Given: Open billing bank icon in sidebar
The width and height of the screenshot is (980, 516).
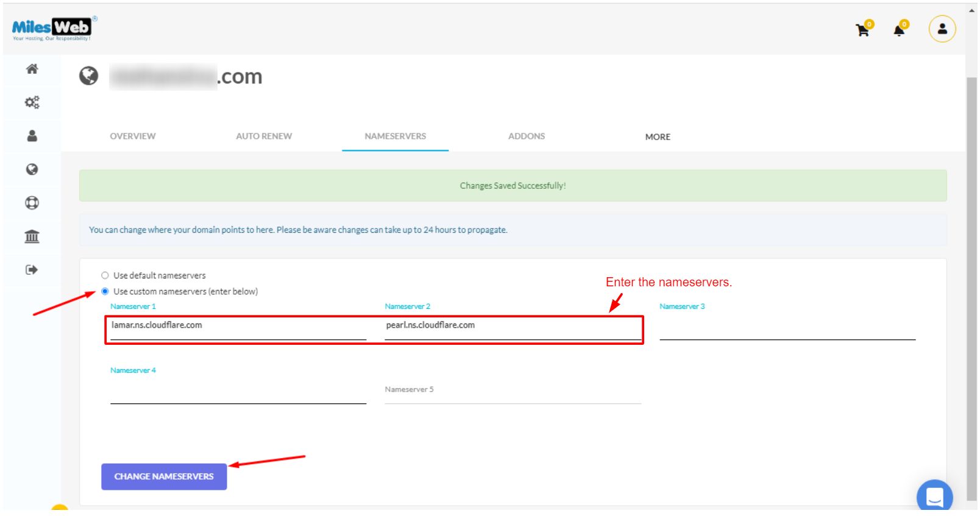Looking at the screenshot, I should 32,236.
